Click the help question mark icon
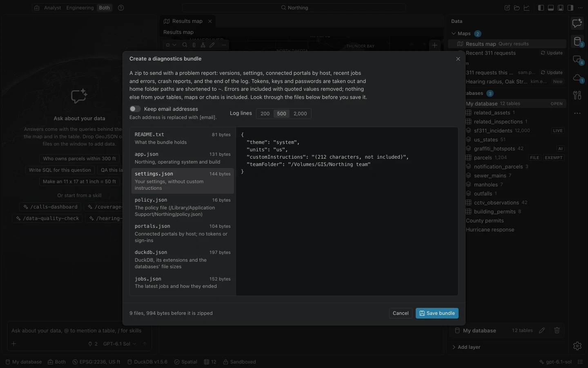The height and width of the screenshot is (368, 588). [121, 8]
